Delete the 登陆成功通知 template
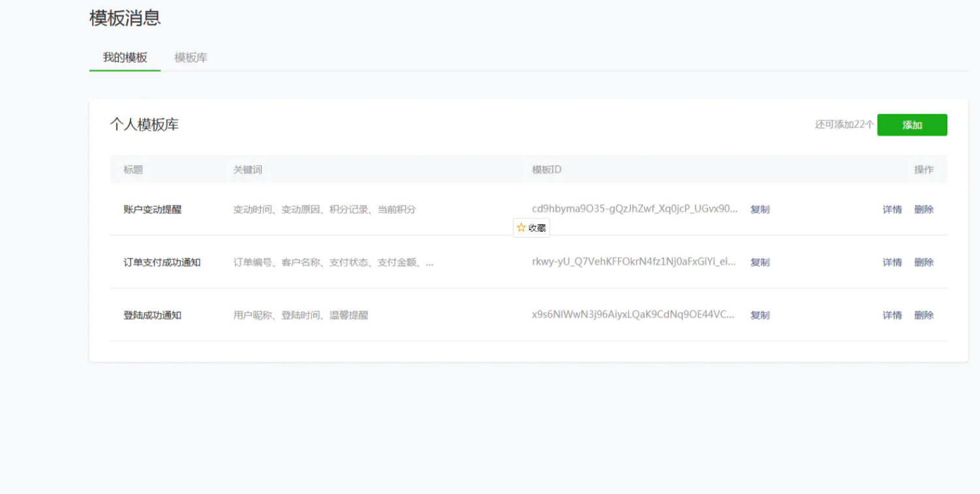The height and width of the screenshot is (494, 980). pyautogui.click(x=923, y=315)
